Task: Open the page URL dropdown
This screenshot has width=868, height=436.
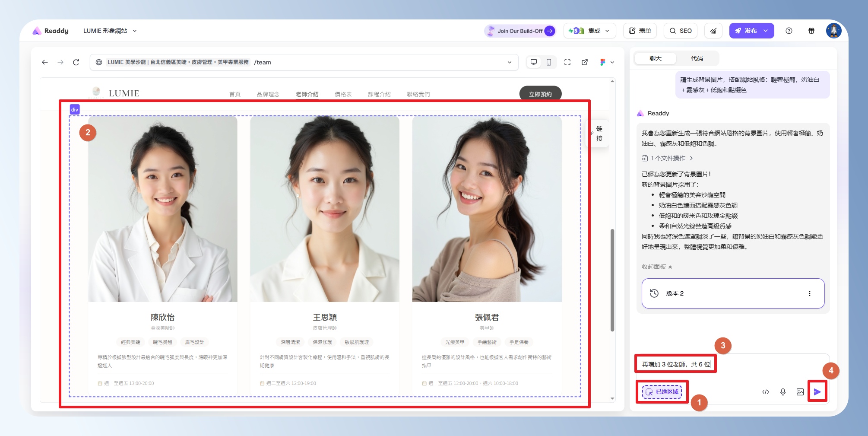Action: pos(510,62)
